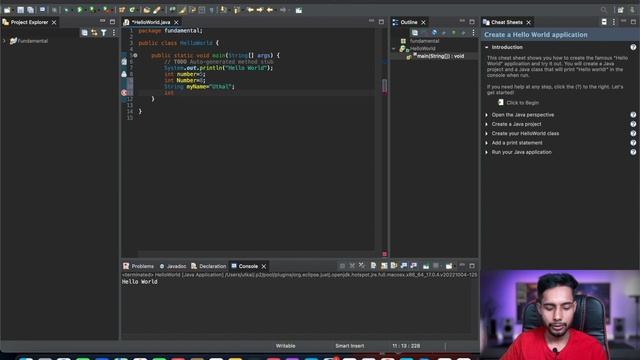Image resolution: width=640 pixels, height=360 pixels.
Task: Collapse All in Project Explorer toolbar
Action: (84, 33)
